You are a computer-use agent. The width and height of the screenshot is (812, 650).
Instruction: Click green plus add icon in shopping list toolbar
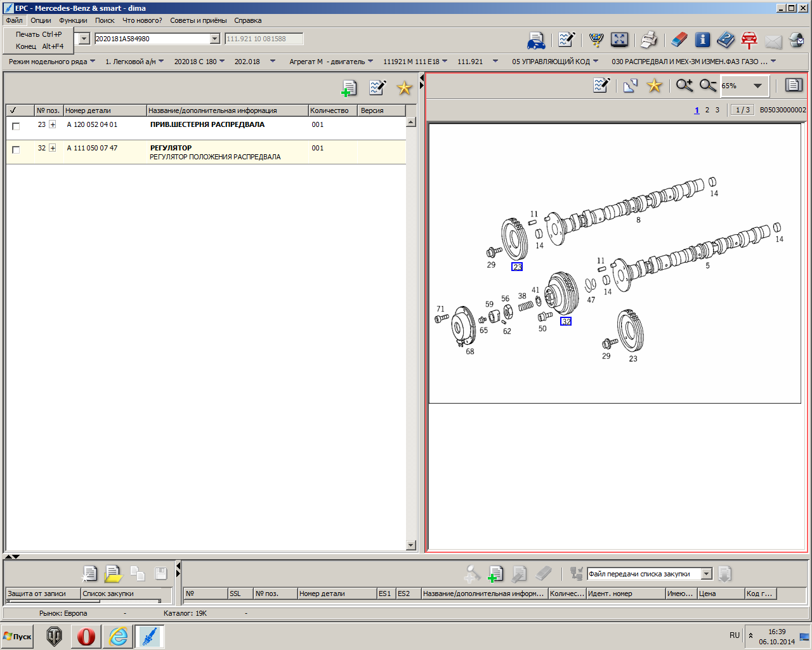pos(495,574)
